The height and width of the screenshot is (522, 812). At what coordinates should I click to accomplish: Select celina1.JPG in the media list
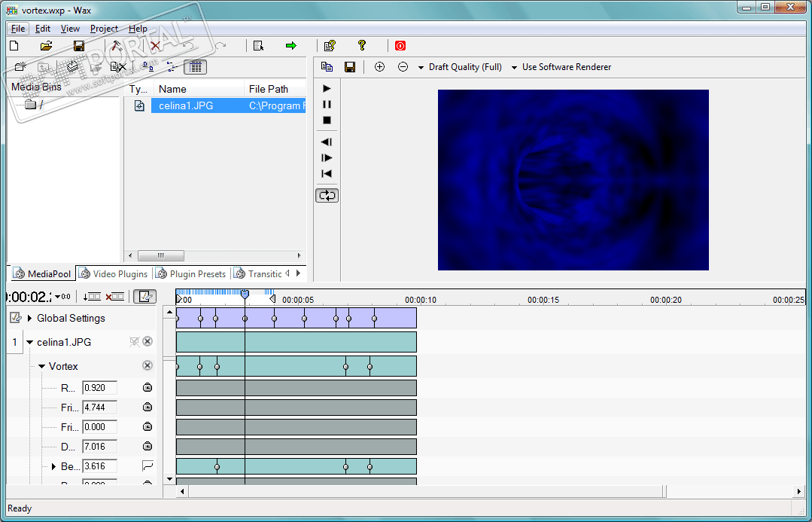click(x=186, y=105)
